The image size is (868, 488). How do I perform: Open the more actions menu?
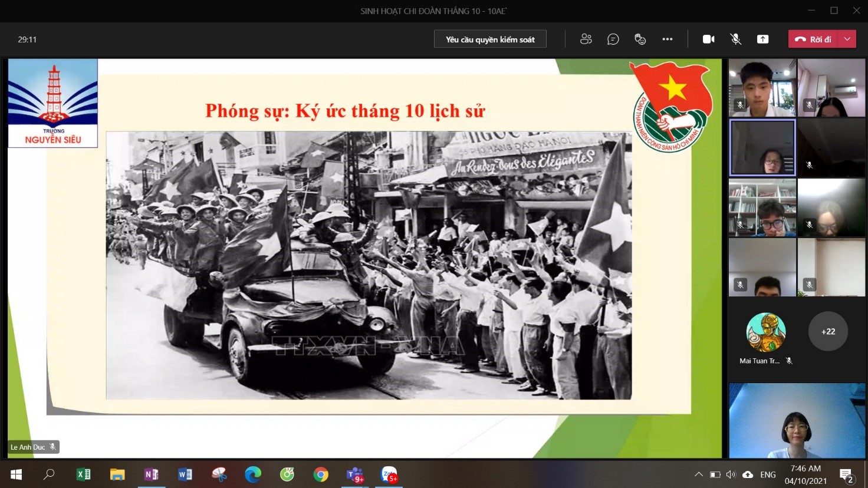pos(668,39)
